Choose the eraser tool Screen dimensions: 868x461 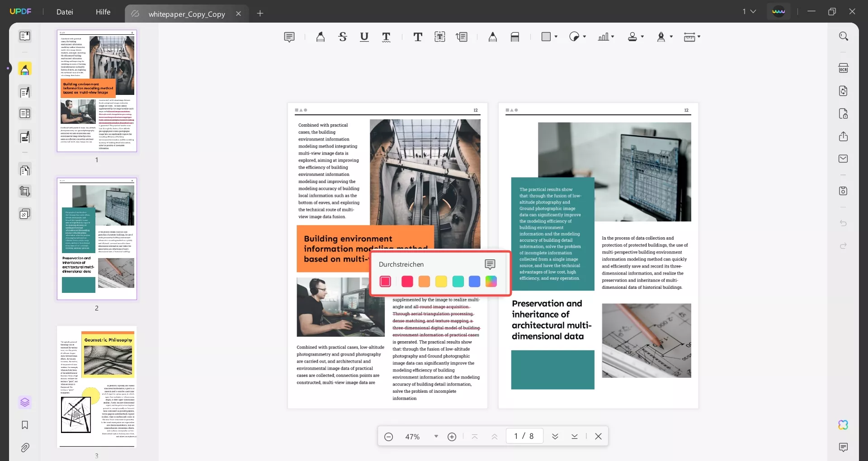coord(514,37)
